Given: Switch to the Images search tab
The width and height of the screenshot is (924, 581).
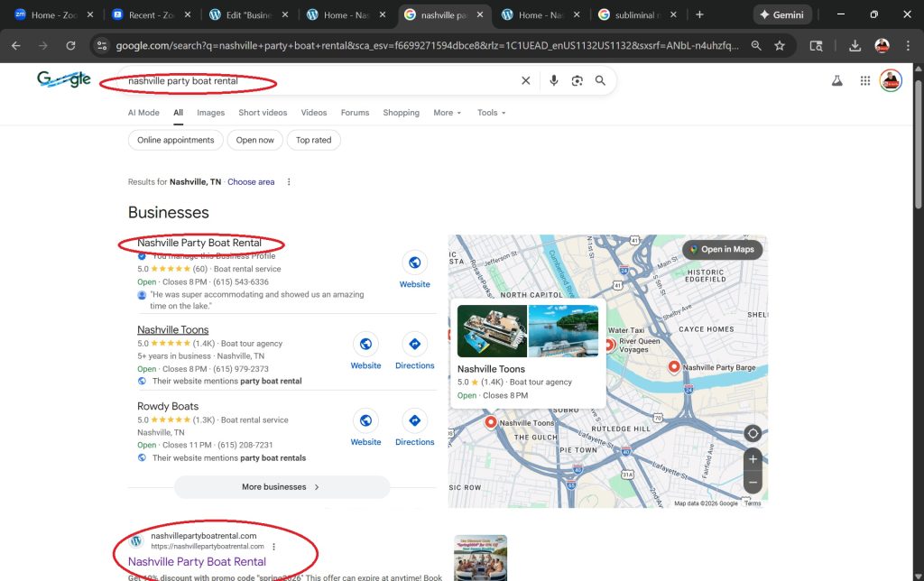Looking at the screenshot, I should (210, 113).
